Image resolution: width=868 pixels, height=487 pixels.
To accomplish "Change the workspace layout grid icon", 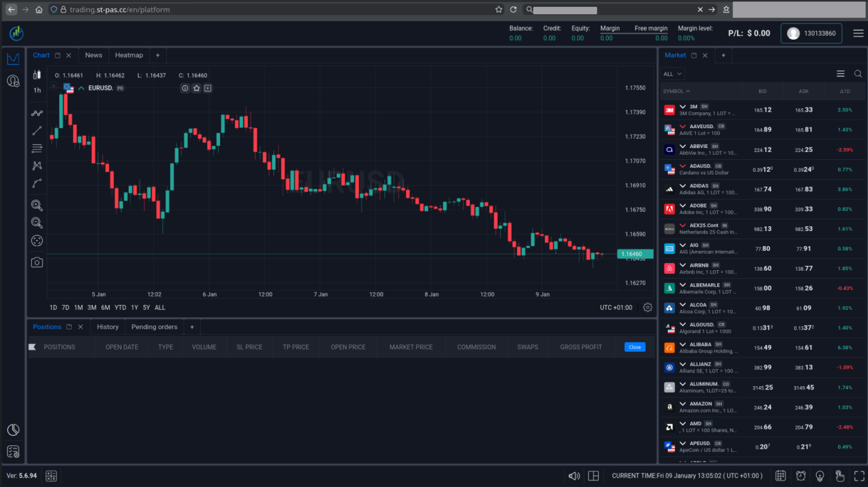I will [593, 476].
